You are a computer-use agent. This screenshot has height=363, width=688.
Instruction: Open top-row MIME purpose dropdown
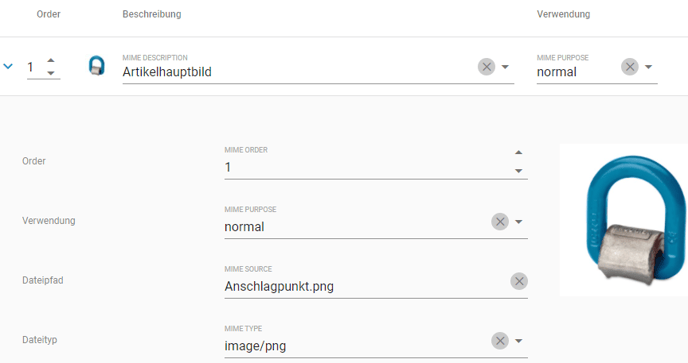[649, 67]
